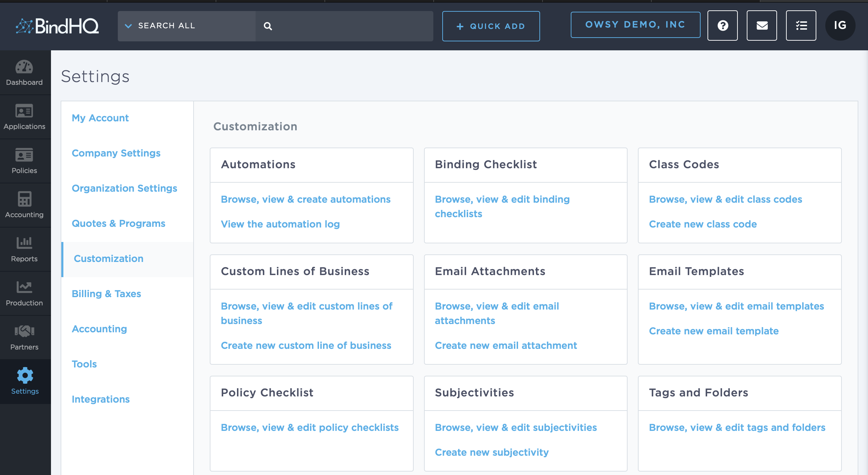Viewport: 868px width, 475px height.
Task: Expand the Search All dropdown
Action: pyautogui.click(x=161, y=26)
